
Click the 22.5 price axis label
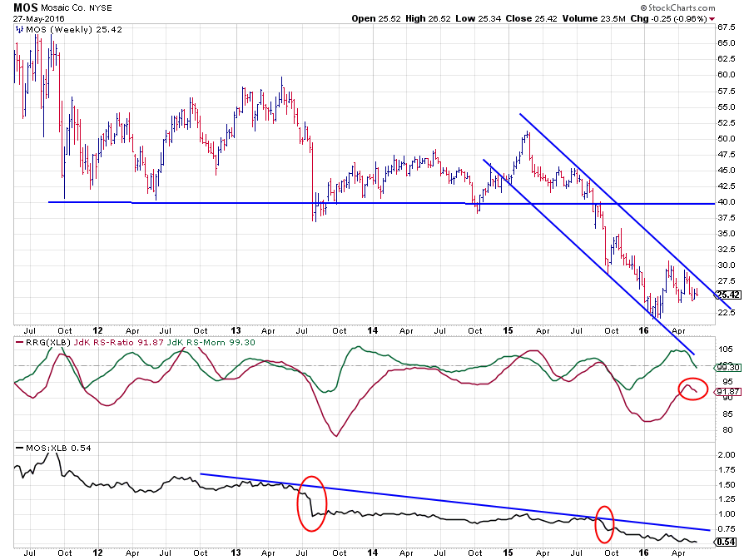click(726, 312)
